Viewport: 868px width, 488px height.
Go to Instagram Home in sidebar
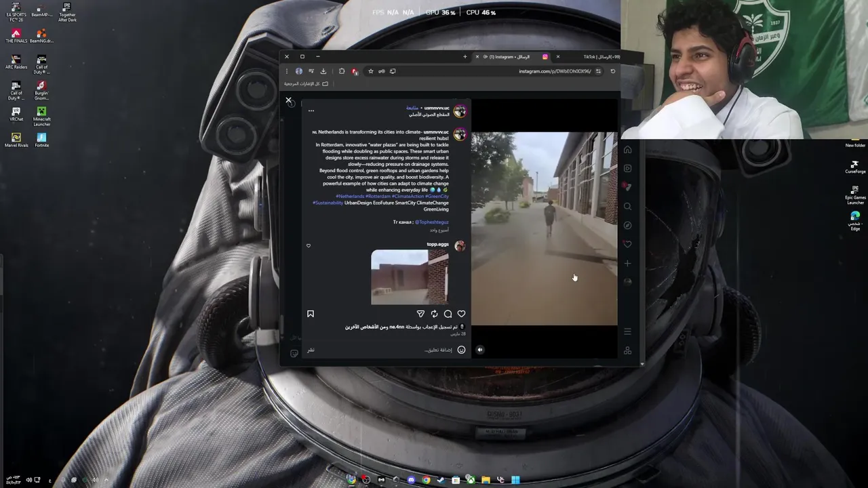tap(627, 150)
